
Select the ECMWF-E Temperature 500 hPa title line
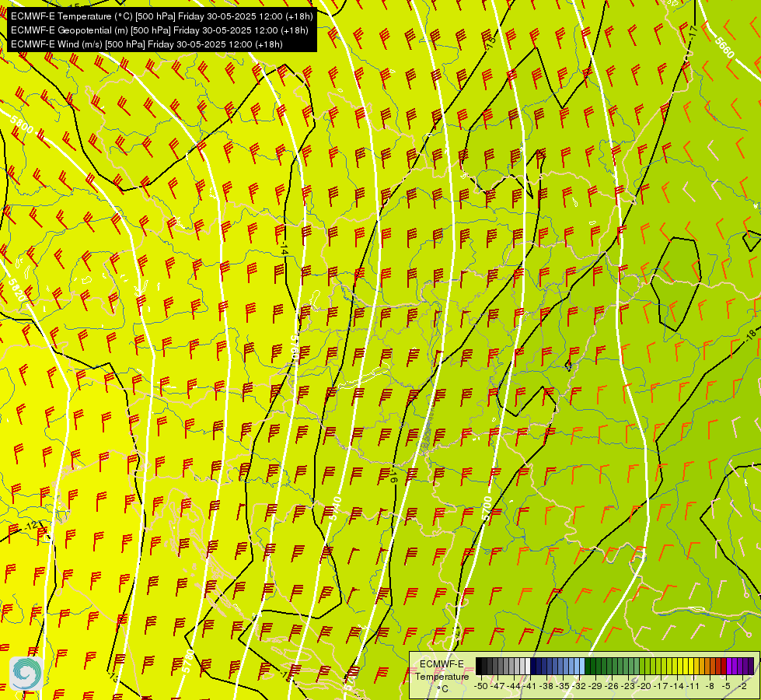[162, 16]
